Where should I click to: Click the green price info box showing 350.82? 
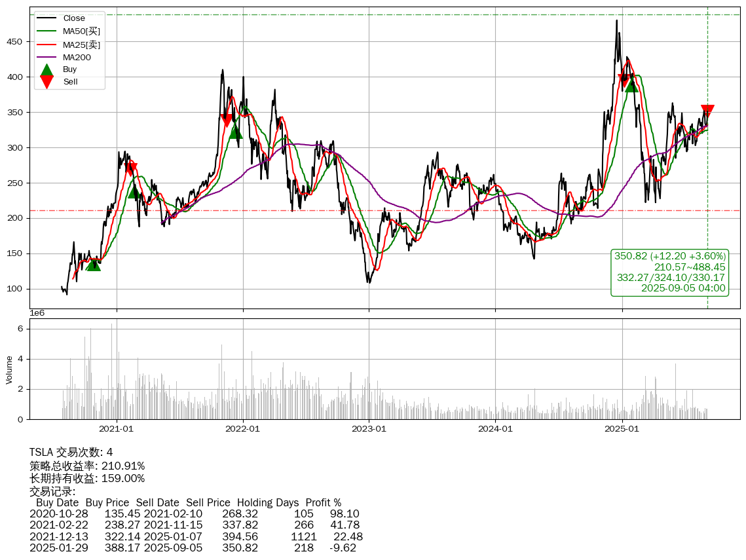point(669,272)
